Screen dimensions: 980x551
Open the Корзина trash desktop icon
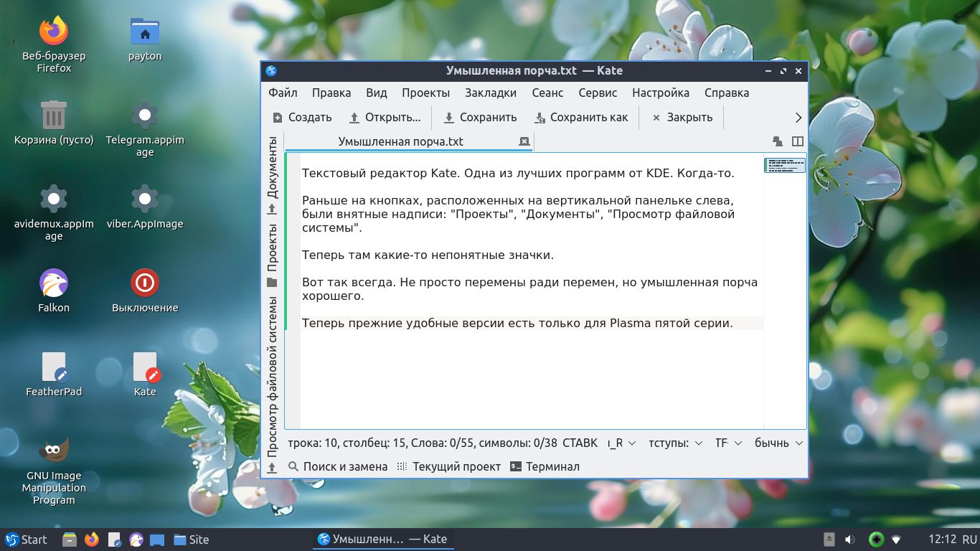point(54,123)
